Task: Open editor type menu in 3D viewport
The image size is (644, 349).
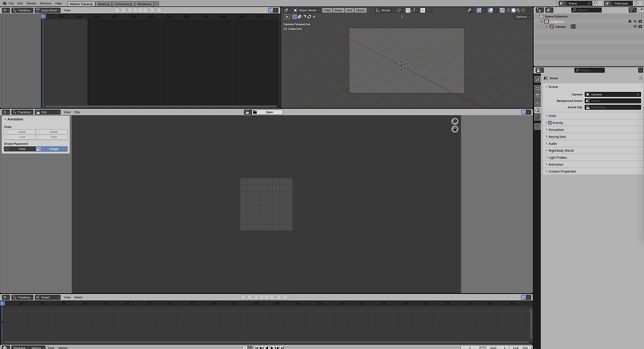Action: click(287, 10)
